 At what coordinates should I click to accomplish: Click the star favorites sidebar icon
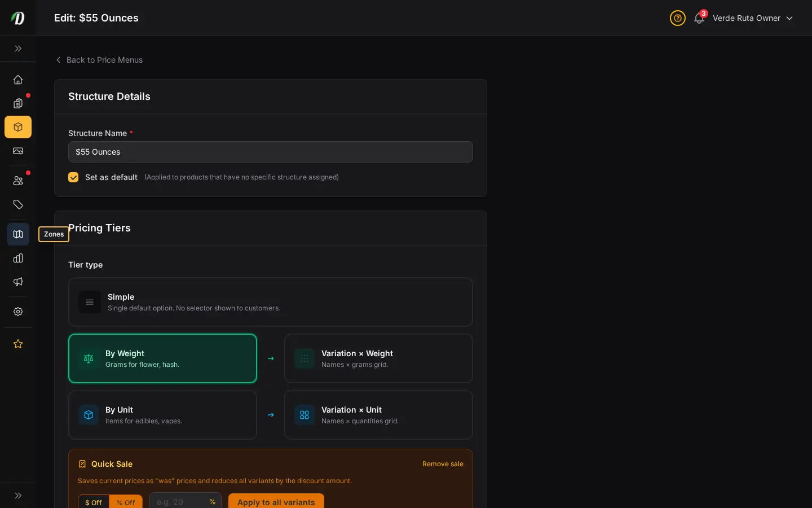[18, 344]
